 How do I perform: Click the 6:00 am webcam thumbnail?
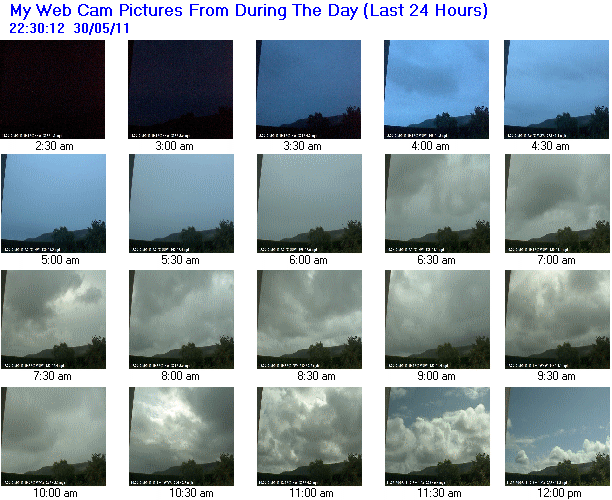tap(310, 203)
